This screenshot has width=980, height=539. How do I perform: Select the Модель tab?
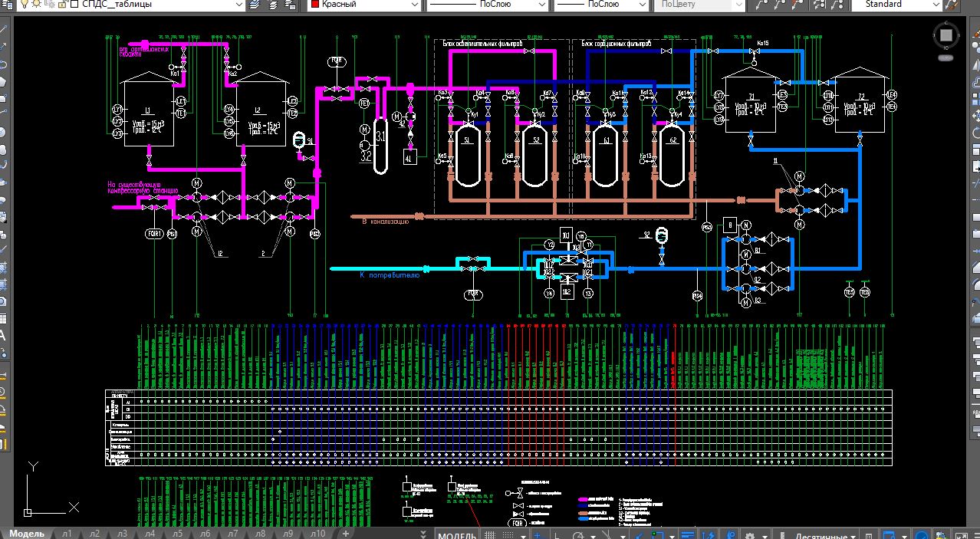(x=27, y=534)
